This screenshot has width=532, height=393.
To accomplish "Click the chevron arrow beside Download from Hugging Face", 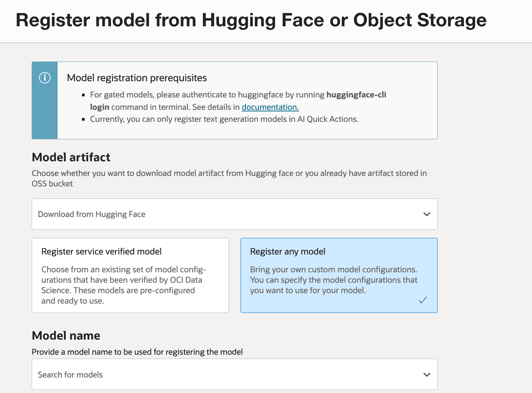I will (x=427, y=214).
